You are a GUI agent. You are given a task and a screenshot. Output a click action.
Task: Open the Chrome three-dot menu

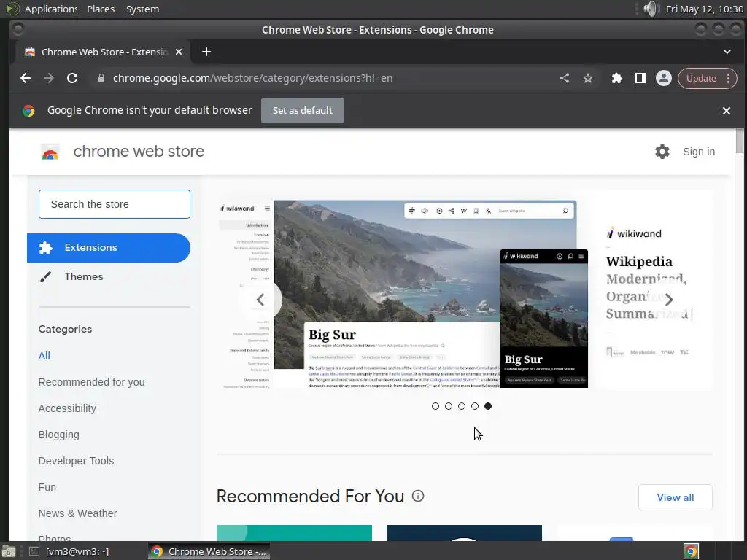729,78
